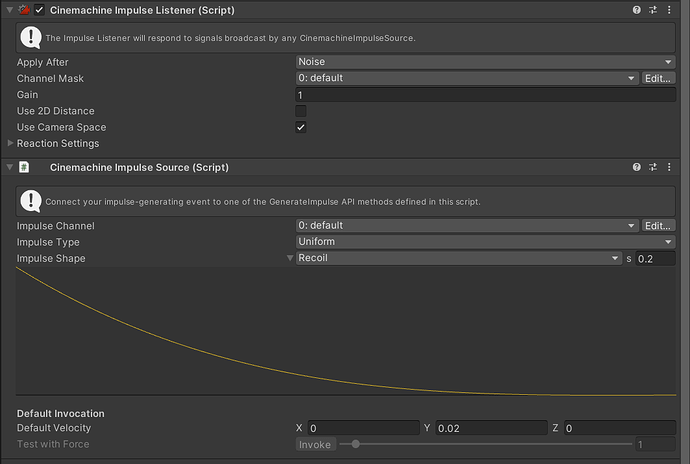This screenshot has height=464, width=690.
Task: Uncheck Use Camera Space
Action: (301, 127)
